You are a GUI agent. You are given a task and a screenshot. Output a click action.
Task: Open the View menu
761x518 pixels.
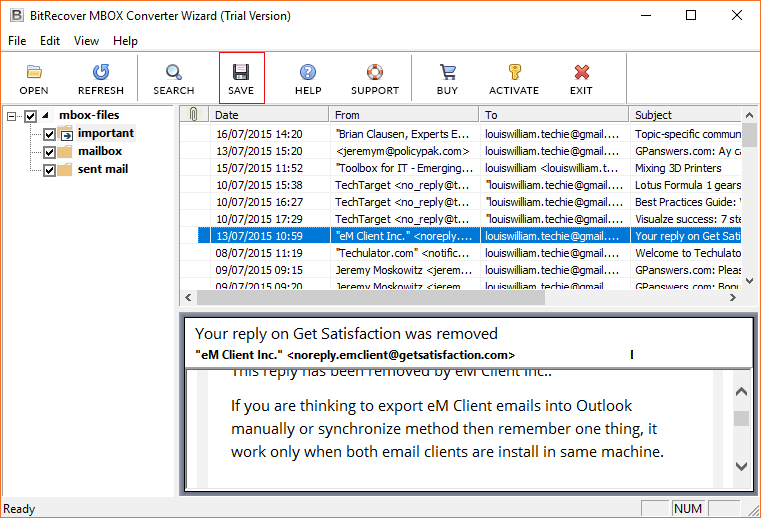coord(86,41)
